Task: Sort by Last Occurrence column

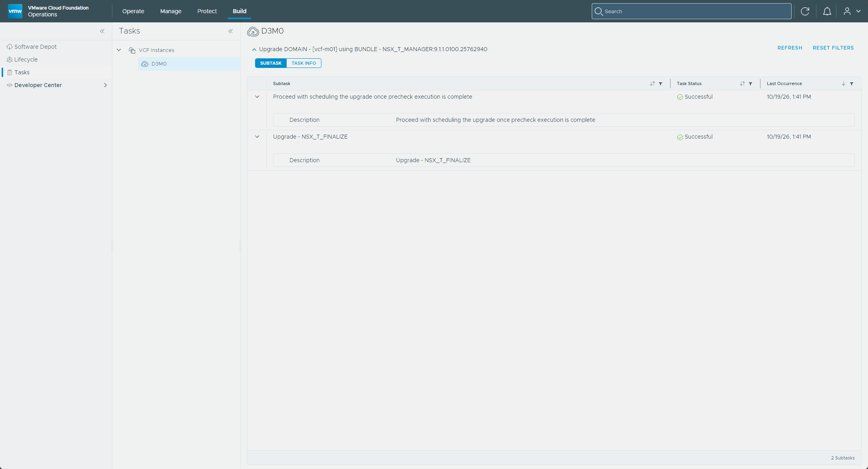Action: pyautogui.click(x=843, y=83)
